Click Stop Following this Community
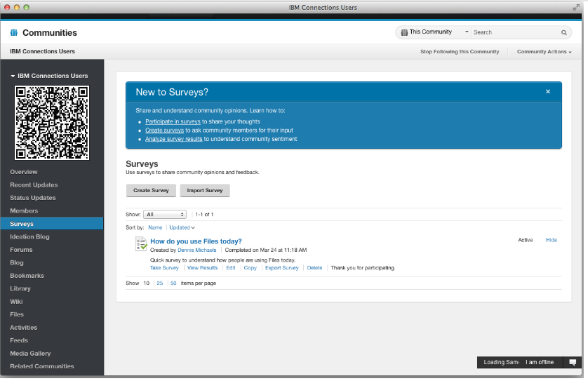Viewport: 588px width, 381px height. click(x=460, y=52)
